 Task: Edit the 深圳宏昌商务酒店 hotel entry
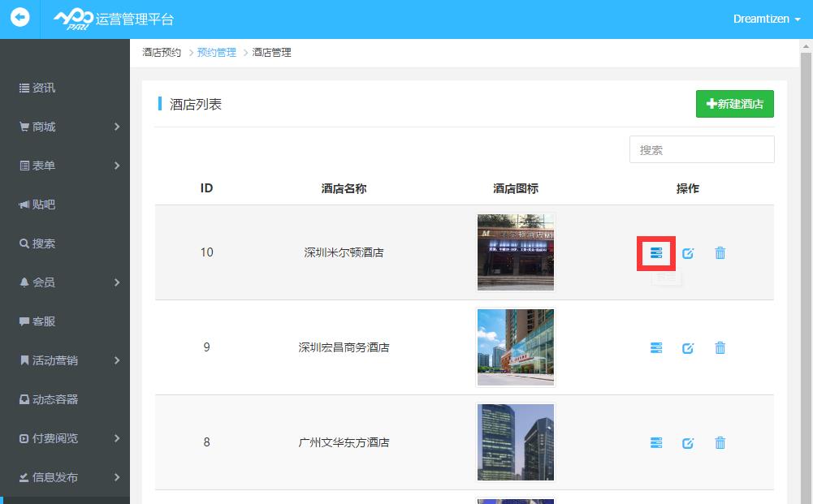click(x=688, y=348)
